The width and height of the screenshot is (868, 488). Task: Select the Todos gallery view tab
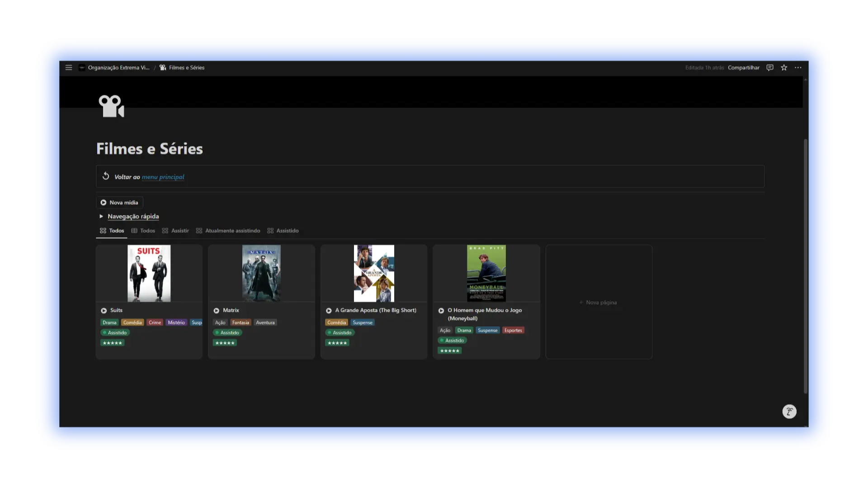(x=112, y=230)
